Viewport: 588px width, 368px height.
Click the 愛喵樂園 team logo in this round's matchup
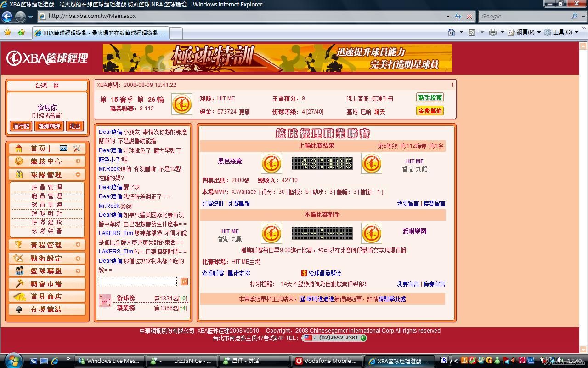click(371, 233)
